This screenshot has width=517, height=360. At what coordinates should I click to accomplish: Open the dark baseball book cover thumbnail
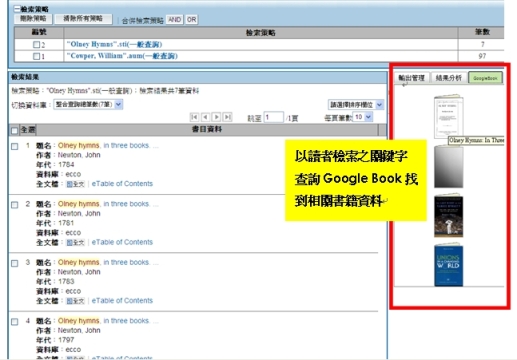[x=449, y=216]
